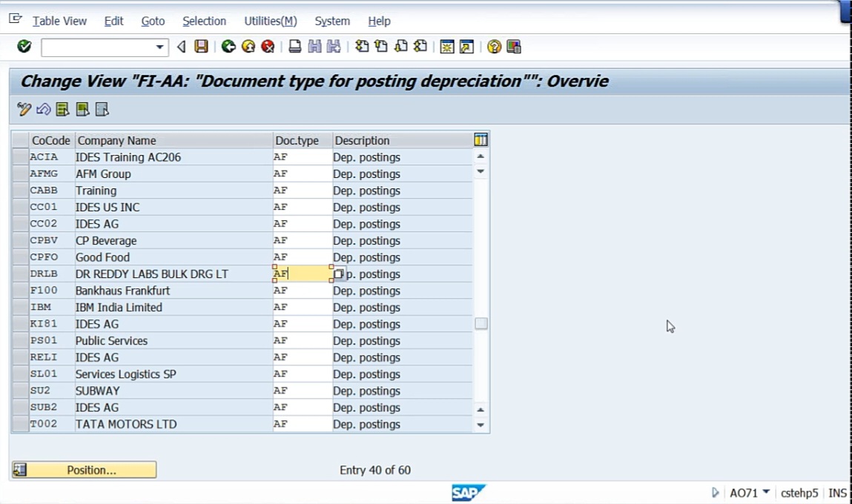Image resolution: width=852 pixels, height=504 pixels.
Task: Click the Select Block icon
Action: coord(82,110)
